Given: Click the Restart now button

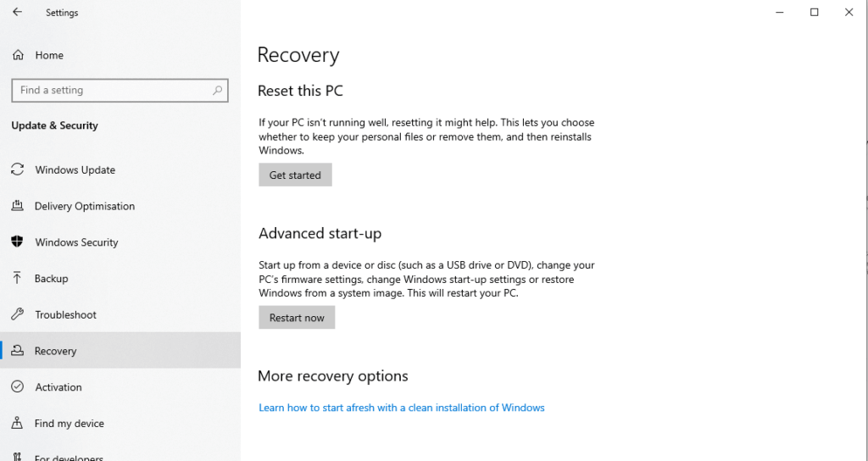Looking at the screenshot, I should pyautogui.click(x=297, y=318).
